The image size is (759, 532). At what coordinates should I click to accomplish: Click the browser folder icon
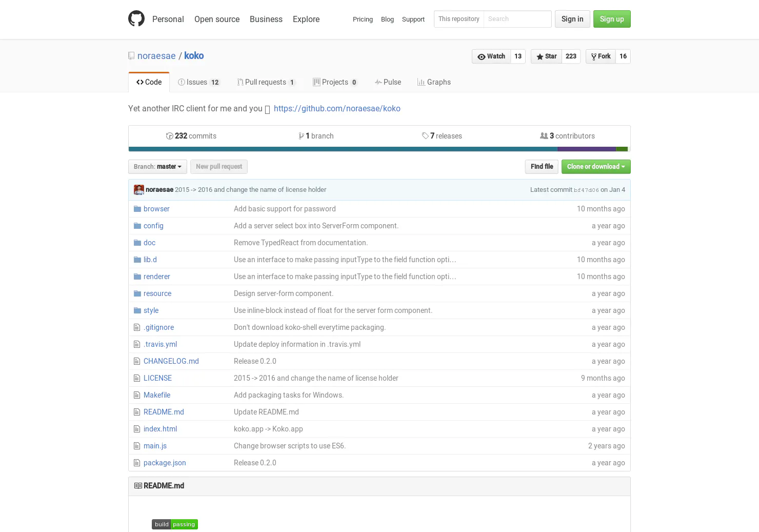click(137, 209)
